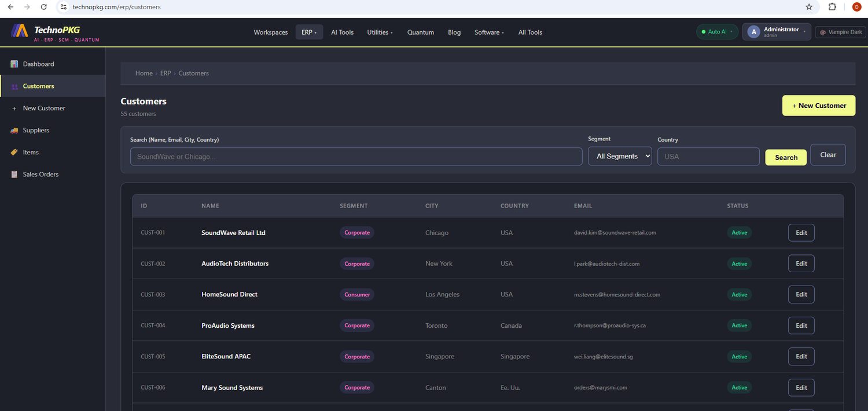Open All Tools in the top navigation

click(x=530, y=32)
